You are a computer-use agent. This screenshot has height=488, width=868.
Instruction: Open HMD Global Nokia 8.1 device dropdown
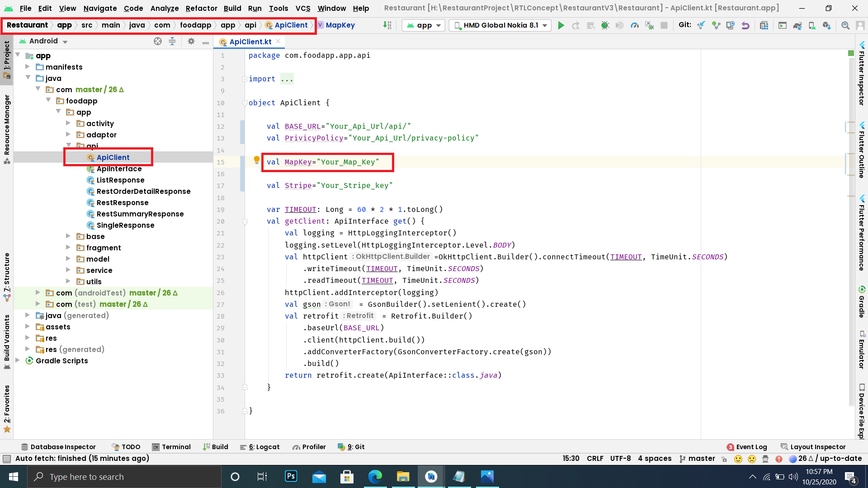pyautogui.click(x=500, y=25)
